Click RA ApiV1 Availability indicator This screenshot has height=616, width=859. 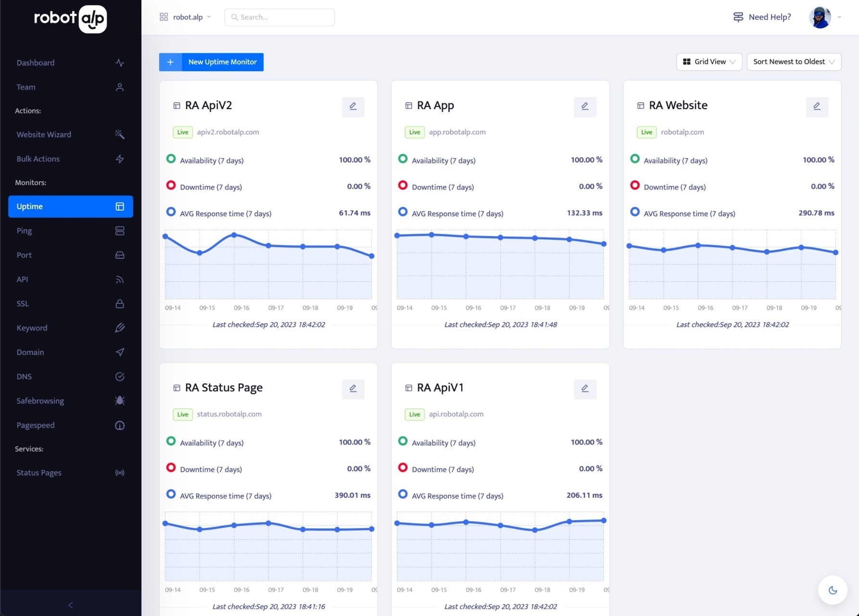pyautogui.click(x=403, y=441)
